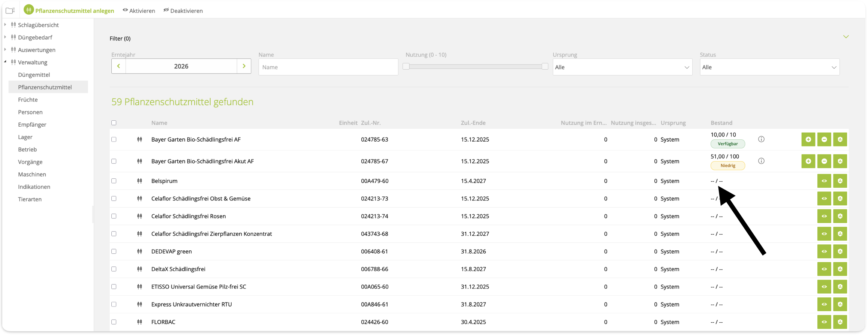This screenshot has width=868, height=335.
Task: Click Pflanzenschutzmittel anlegen button
Action: [69, 10]
